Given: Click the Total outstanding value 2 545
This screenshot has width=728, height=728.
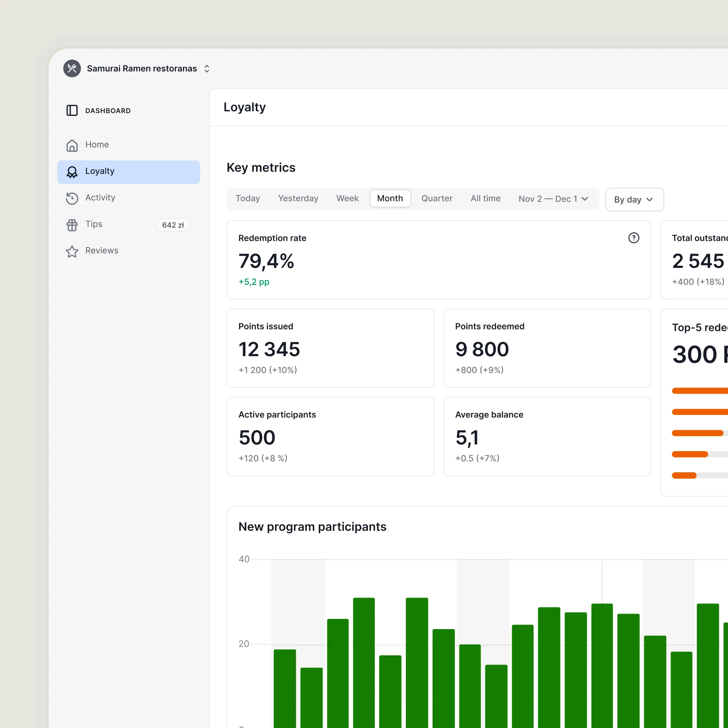Looking at the screenshot, I should [x=698, y=261].
